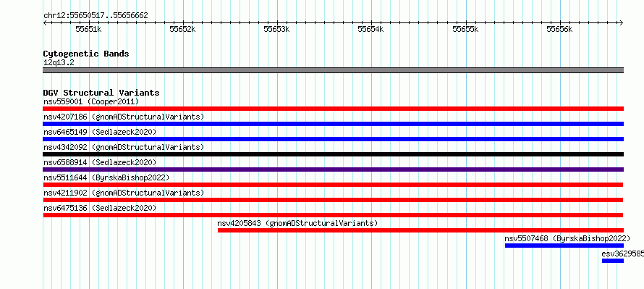The width and height of the screenshot is (644, 289).
Task: Click the gray 12q13.2 cytogenetic band bar
Action: (334, 70)
